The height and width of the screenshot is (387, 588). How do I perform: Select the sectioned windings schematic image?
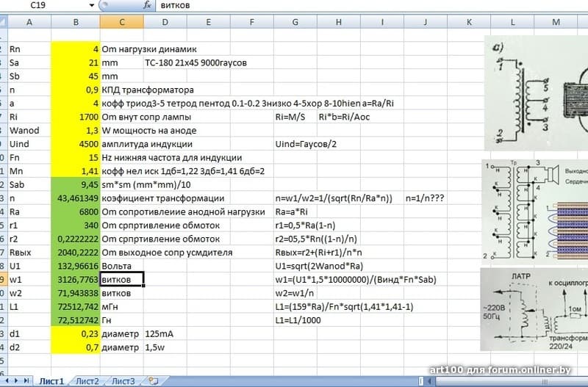[x=535, y=211]
